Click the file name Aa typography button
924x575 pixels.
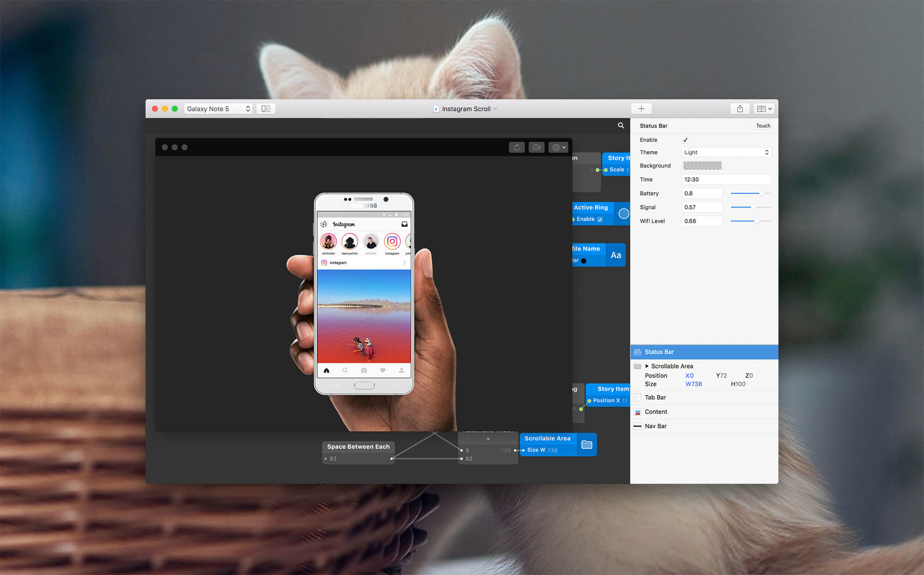pos(614,254)
